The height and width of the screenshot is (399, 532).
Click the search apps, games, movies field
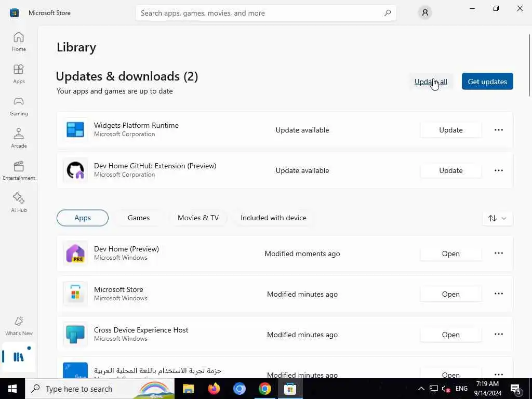point(265,13)
